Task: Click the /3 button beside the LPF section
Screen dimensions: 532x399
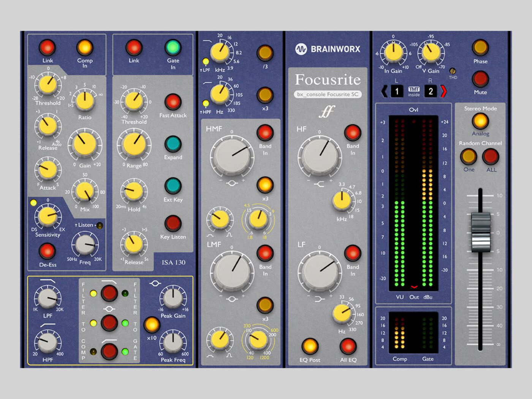Action: click(x=264, y=54)
